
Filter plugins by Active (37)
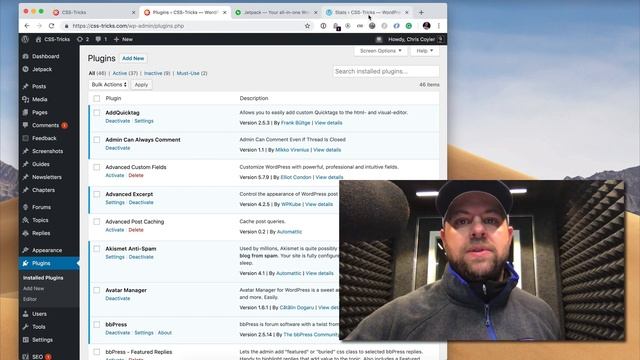[125, 73]
